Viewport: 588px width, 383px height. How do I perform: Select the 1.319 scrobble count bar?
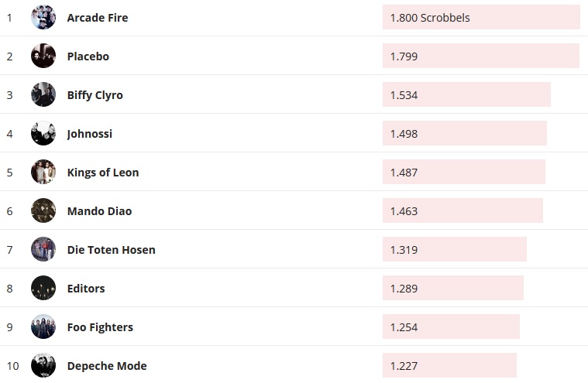tap(455, 249)
